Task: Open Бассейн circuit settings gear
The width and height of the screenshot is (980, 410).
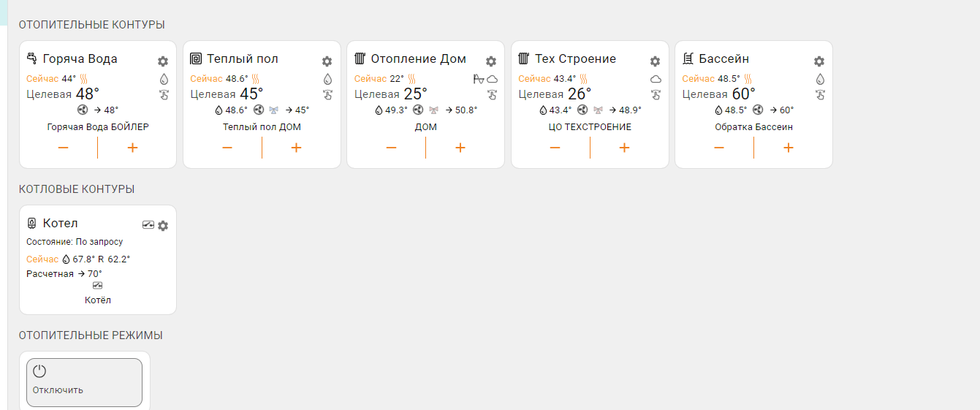Action: [x=819, y=61]
